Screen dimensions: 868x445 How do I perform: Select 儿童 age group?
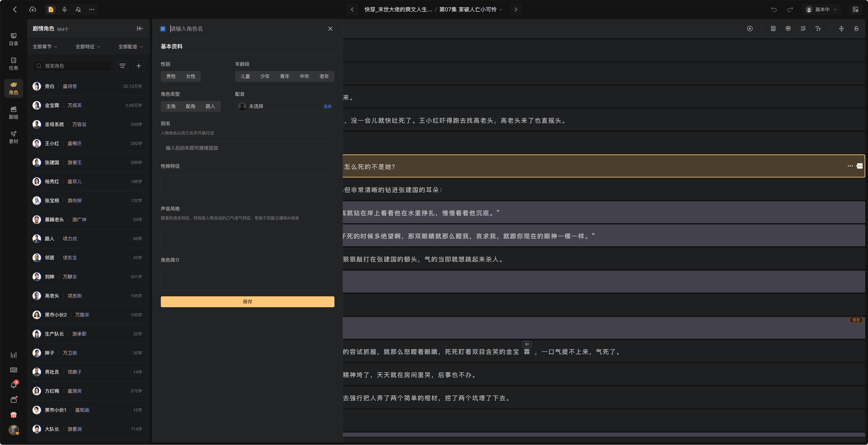point(245,76)
